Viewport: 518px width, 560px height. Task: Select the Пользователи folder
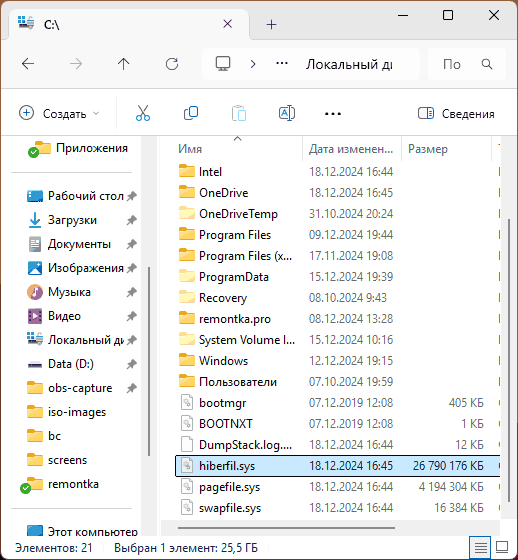[x=228, y=382]
